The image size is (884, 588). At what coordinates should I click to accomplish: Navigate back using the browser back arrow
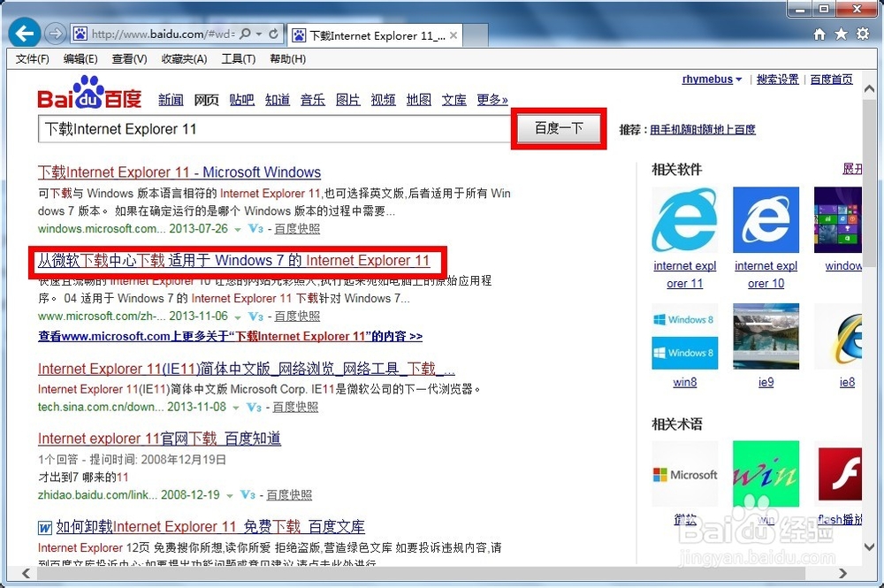click(x=23, y=33)
